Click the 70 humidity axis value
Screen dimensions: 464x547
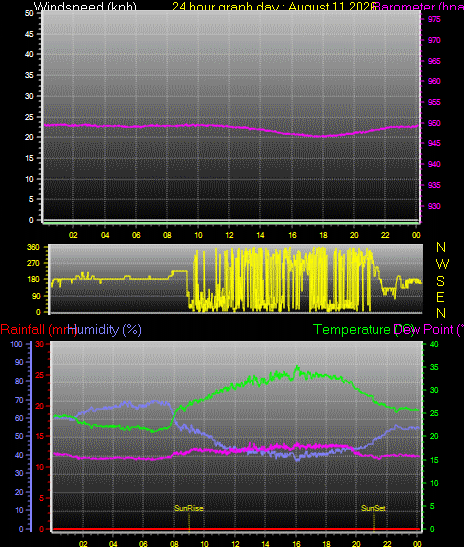[x=18, y=400]
